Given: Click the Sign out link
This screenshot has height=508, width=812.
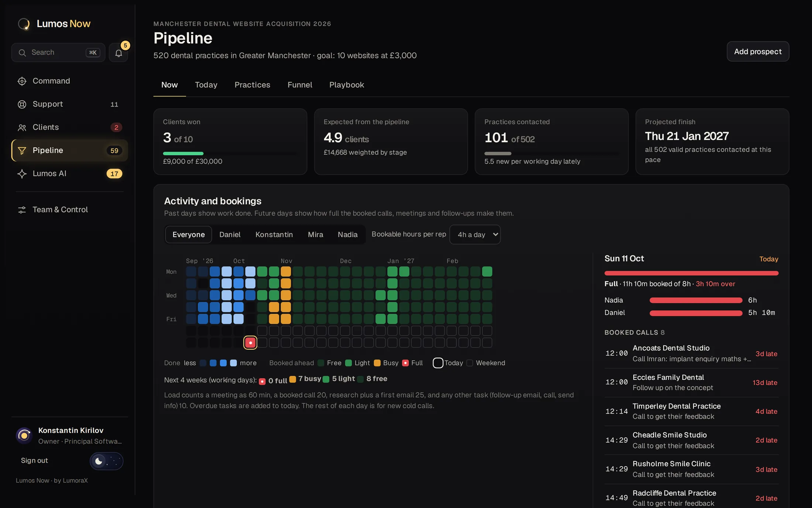Looking at the screenshot, I should coord(34,460).
